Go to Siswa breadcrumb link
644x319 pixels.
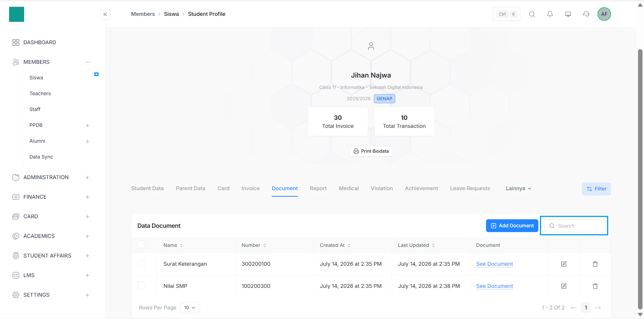click(x=171, y=14)
